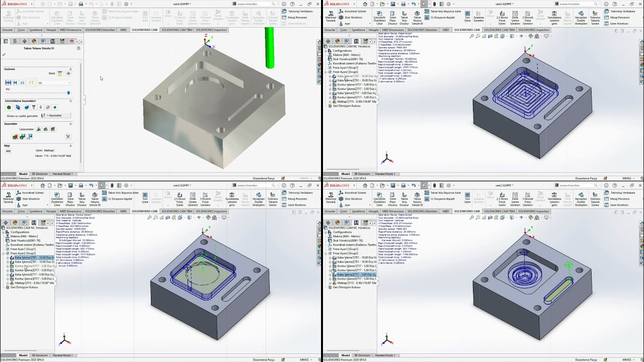Click İşlem Planı Oluştur in top-right window
Viewport: 644px width, 362px height.
pos(392,17)
